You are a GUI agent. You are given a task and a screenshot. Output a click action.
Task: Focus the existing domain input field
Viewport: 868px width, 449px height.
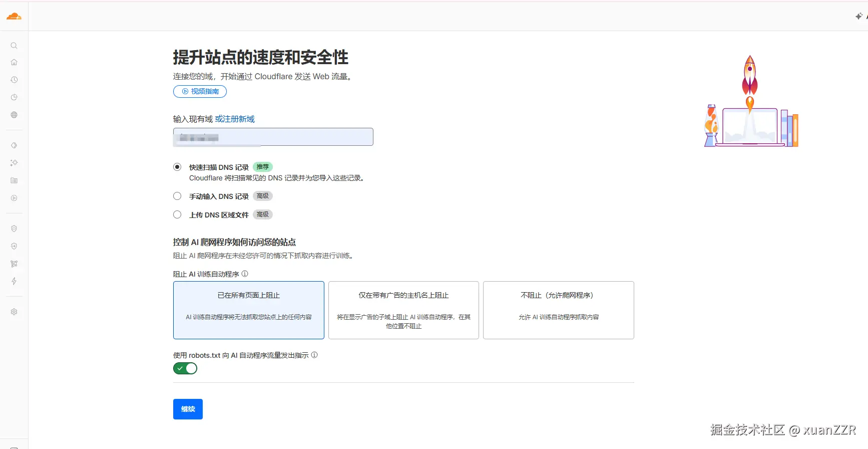273,137
